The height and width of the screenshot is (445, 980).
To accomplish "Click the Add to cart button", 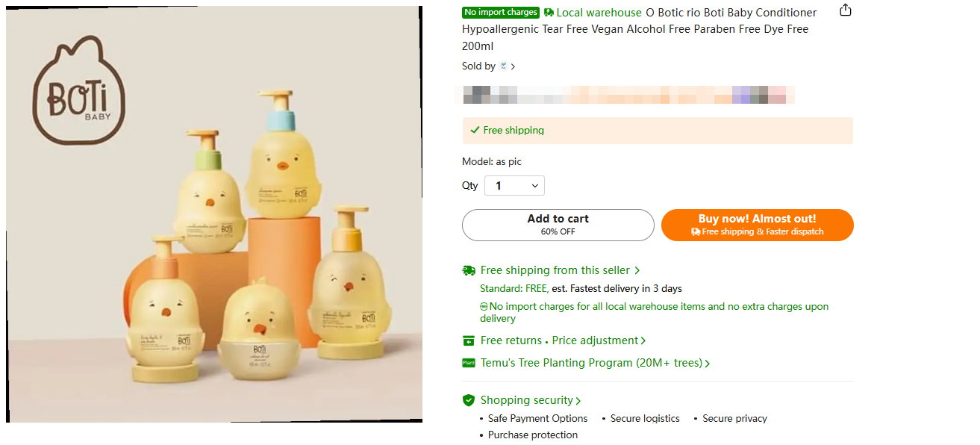I will 558,224.
